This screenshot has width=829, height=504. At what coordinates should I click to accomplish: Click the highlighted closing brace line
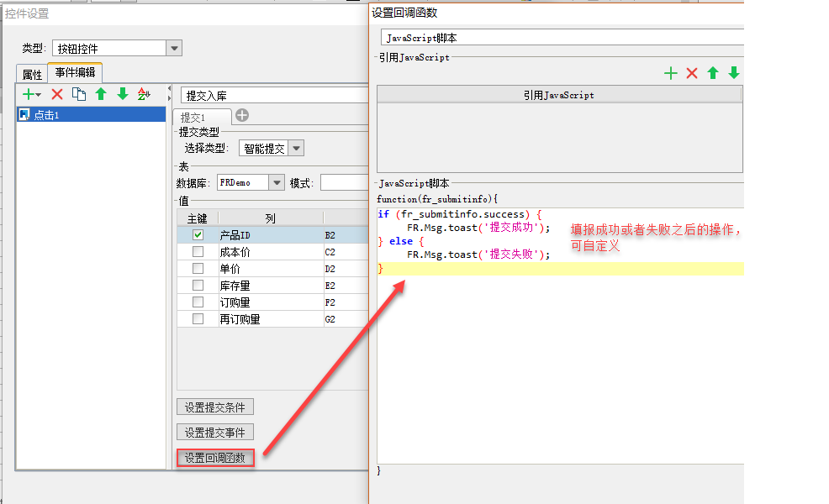point(561,268)
